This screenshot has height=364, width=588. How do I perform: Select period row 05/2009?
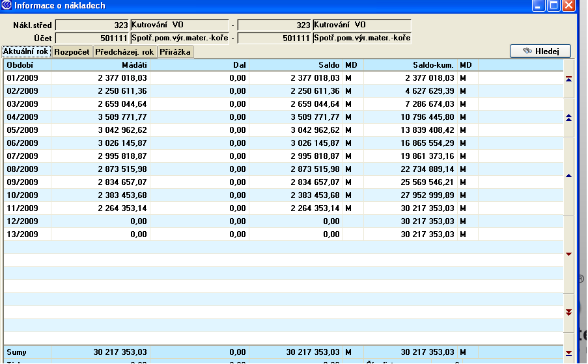click(283, 130)
